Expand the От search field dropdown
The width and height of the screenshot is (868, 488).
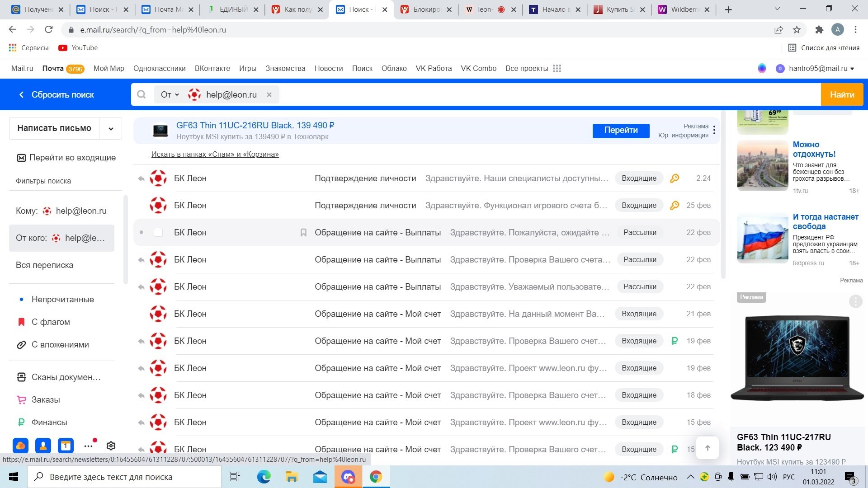click(x=170, y=94)
